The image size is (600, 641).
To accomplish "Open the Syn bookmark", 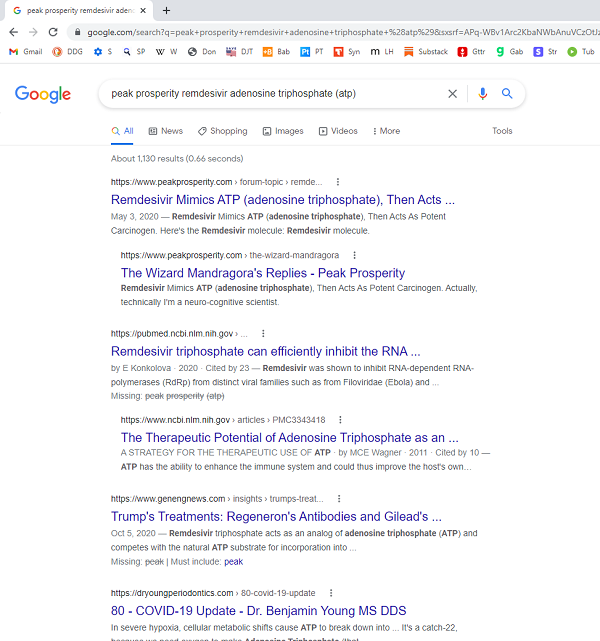I will pos(347,52).
